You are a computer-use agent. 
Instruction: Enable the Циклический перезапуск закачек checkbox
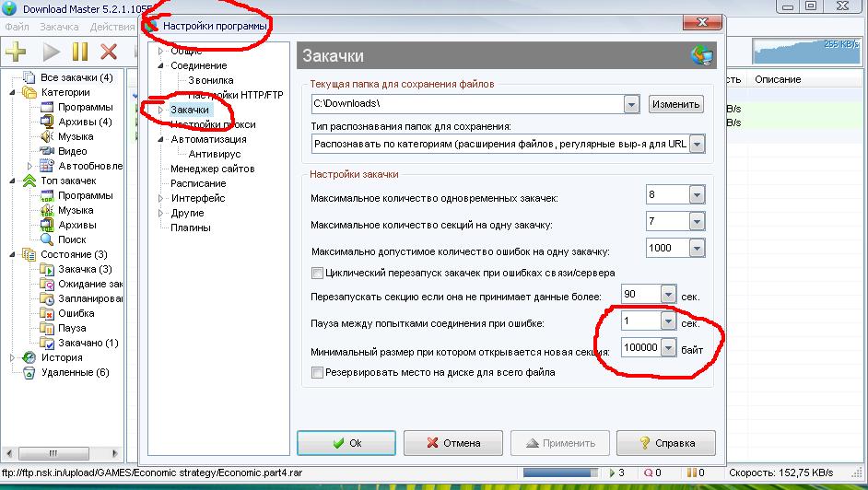click(318, 273)
